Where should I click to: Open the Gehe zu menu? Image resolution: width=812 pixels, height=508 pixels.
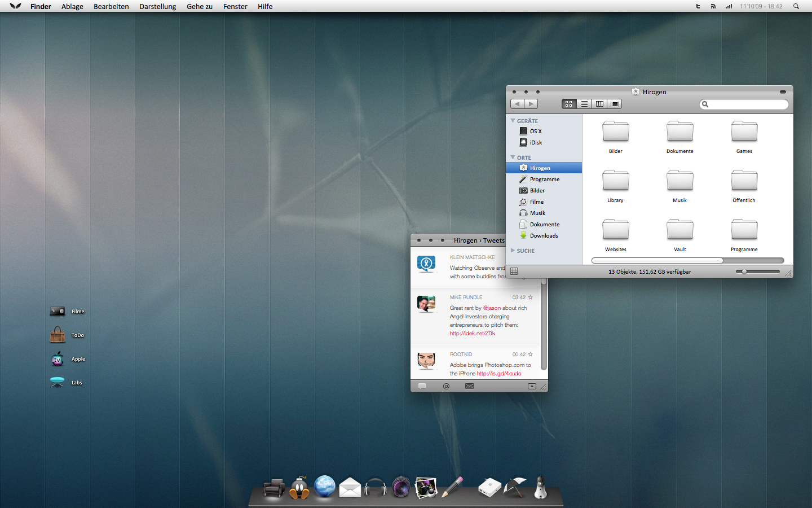[200, 6]
